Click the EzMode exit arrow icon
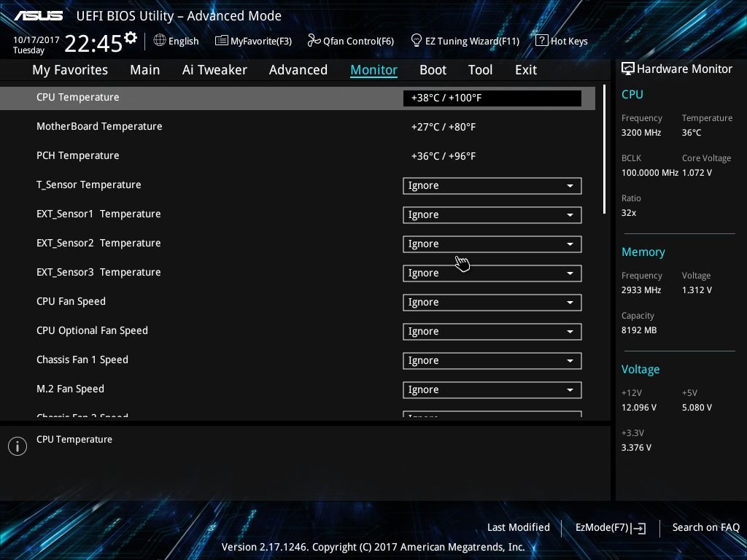 point(638,528)
